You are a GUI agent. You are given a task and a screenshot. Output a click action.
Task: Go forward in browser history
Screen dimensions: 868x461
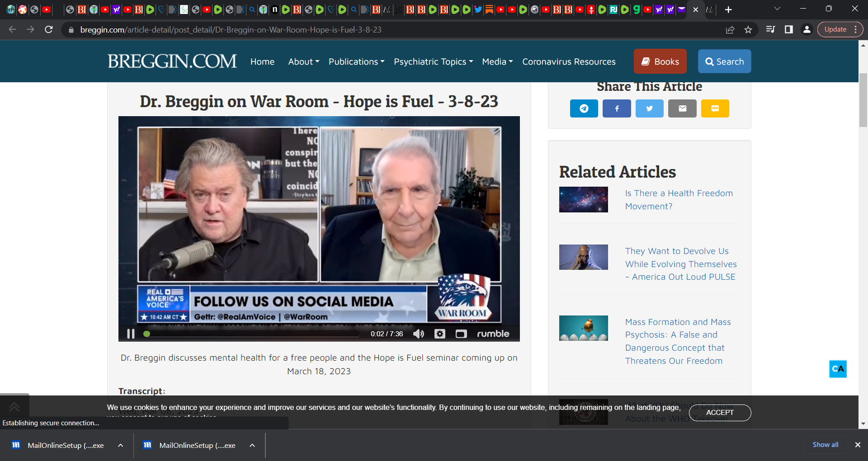point(30,30)
